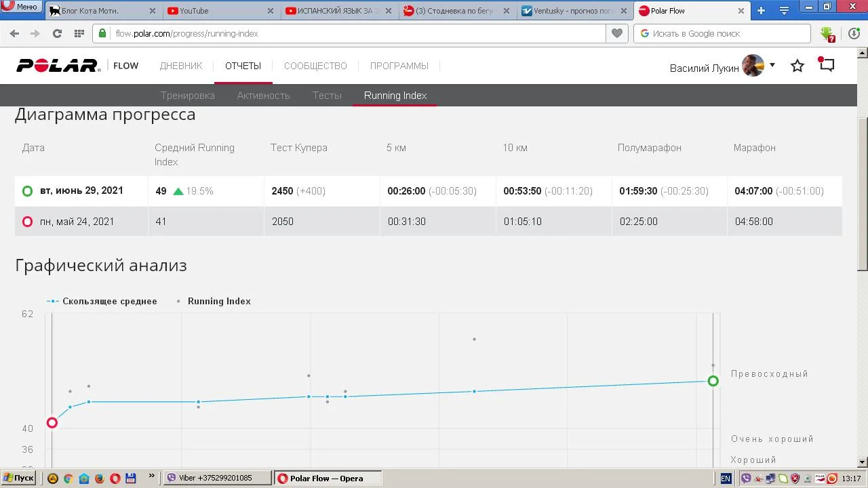Select the Активность report tab

[263, 96]
